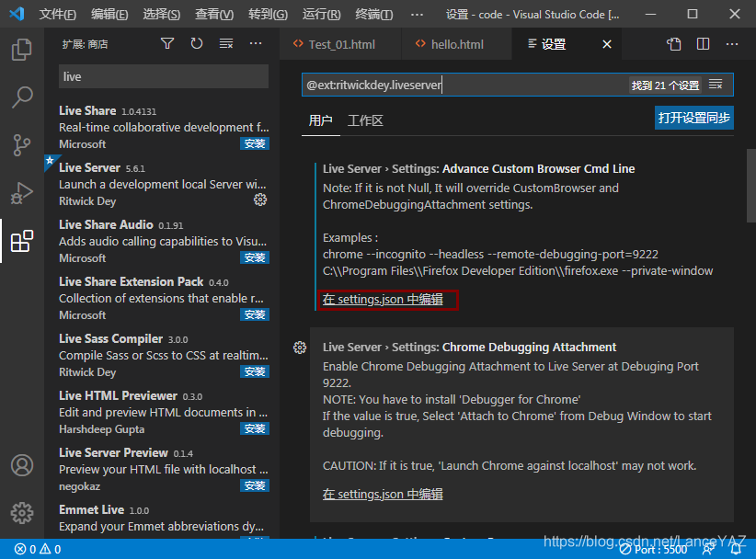Click the VS Code logo icon

[x=17, y=14]
